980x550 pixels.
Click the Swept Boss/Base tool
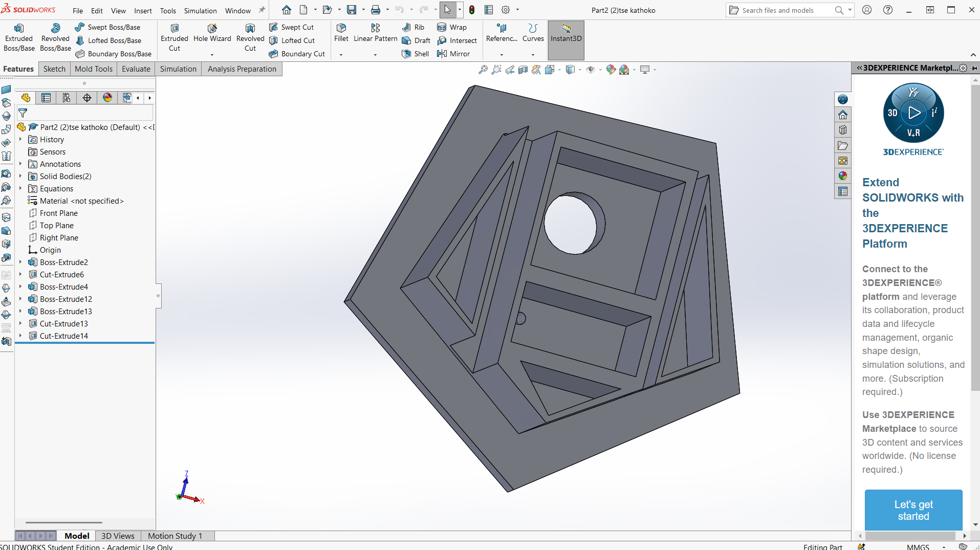click(107, 27)
